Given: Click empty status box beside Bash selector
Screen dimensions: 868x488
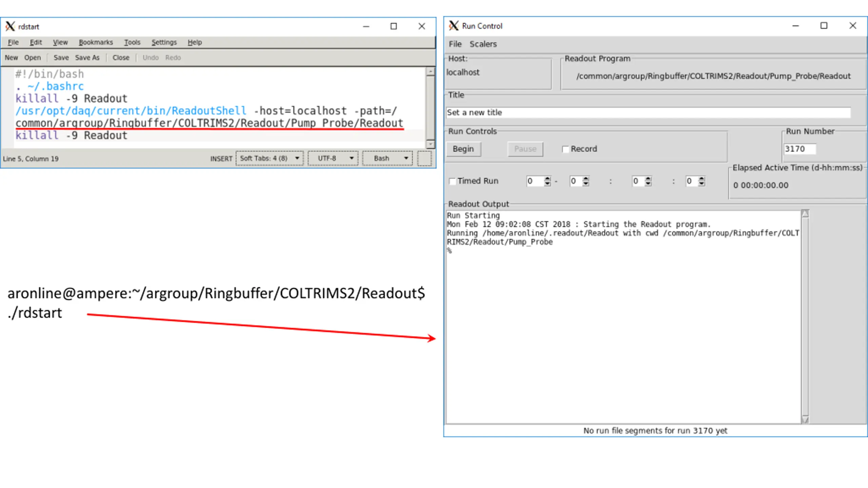Looking at the screenshot, I should click(x=424, y=158).
